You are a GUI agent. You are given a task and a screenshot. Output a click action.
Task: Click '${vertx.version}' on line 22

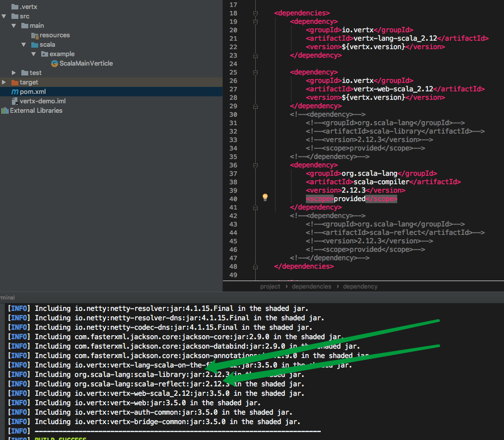(373, 47)
